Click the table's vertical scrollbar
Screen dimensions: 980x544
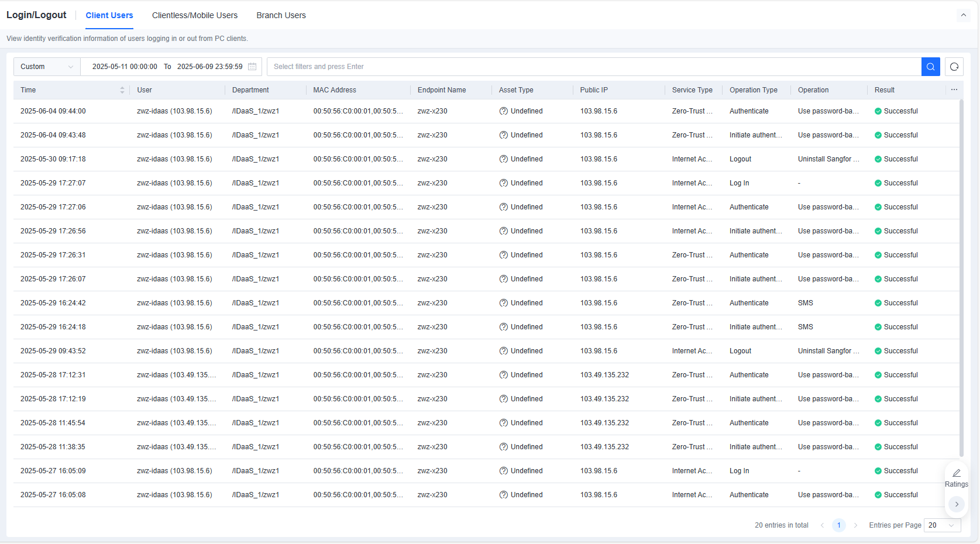pyautogui.click(x=961, y=278)
